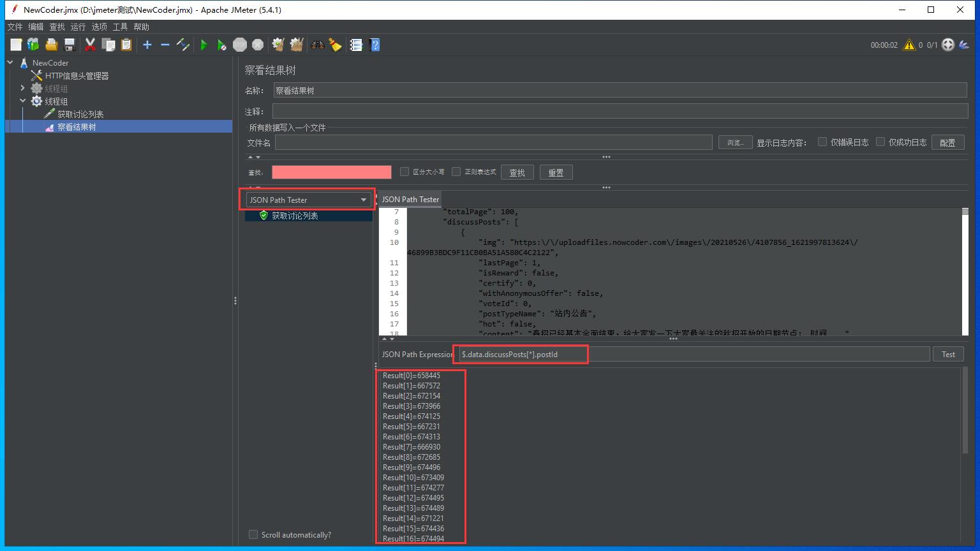980x551 pixels.
Task: Open the 工具 menu
Action: tap(120, 27)
